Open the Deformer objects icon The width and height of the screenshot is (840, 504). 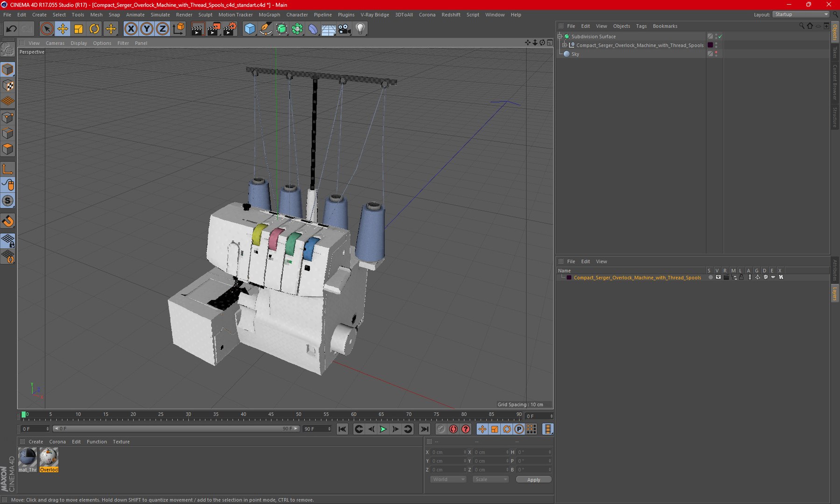pos(313,29)
